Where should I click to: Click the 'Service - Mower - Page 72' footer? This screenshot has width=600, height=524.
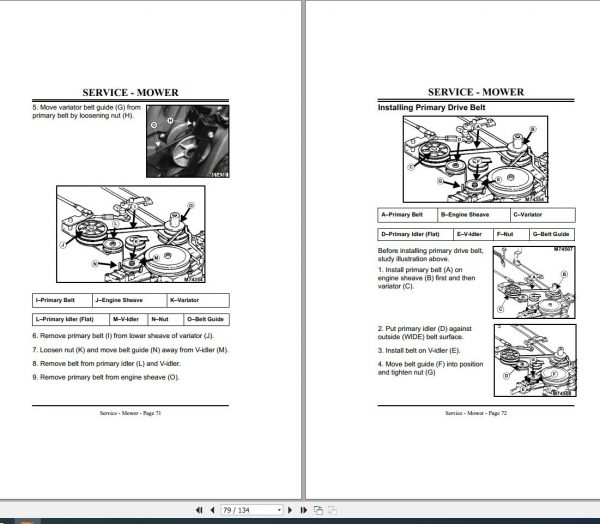[476, 413]
